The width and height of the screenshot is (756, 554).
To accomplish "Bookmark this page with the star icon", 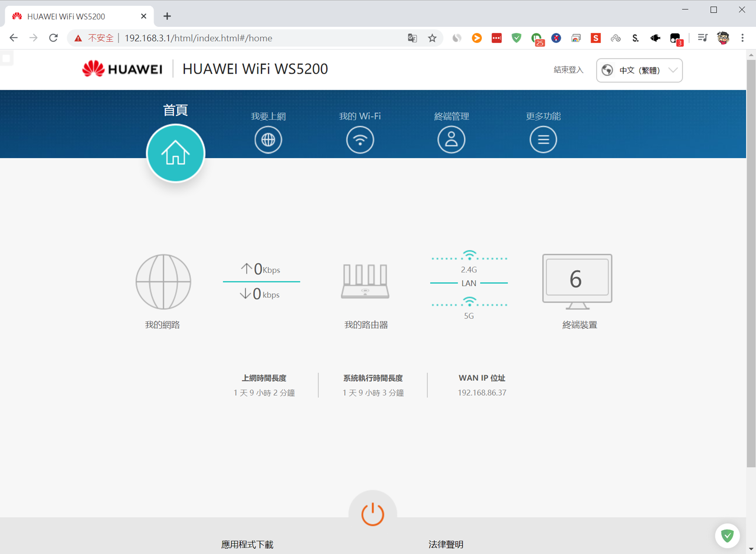I will coord(432,38).
